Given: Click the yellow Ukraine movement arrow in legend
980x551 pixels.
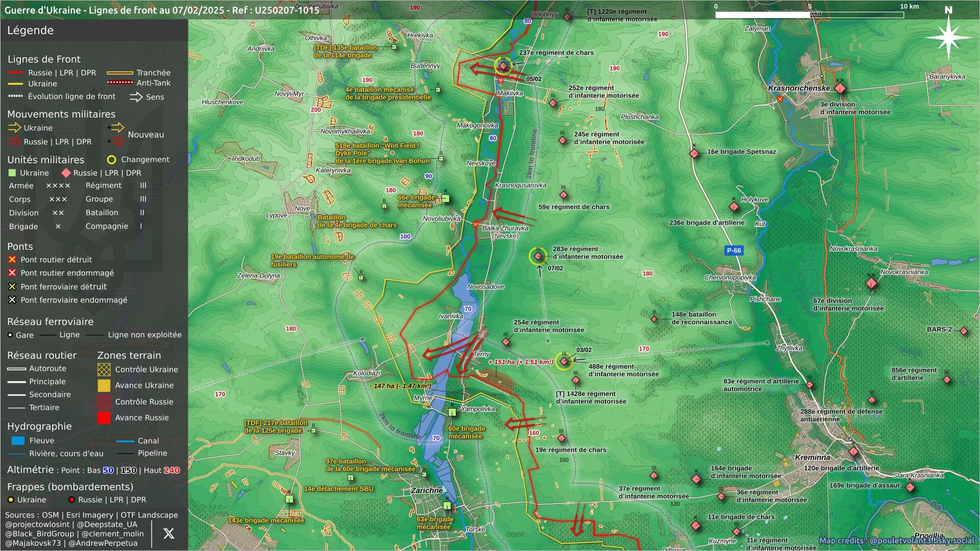Looking at the screenshot, I should coord(14,128).
